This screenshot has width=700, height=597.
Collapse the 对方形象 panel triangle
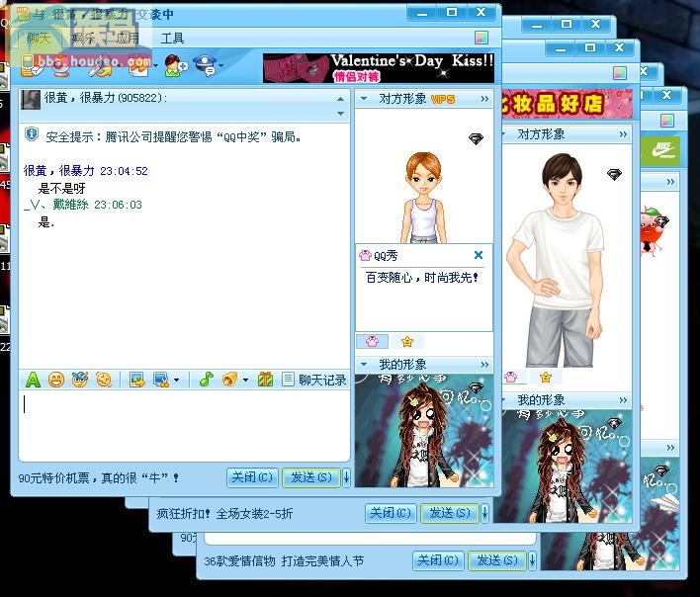click(364, 99)
